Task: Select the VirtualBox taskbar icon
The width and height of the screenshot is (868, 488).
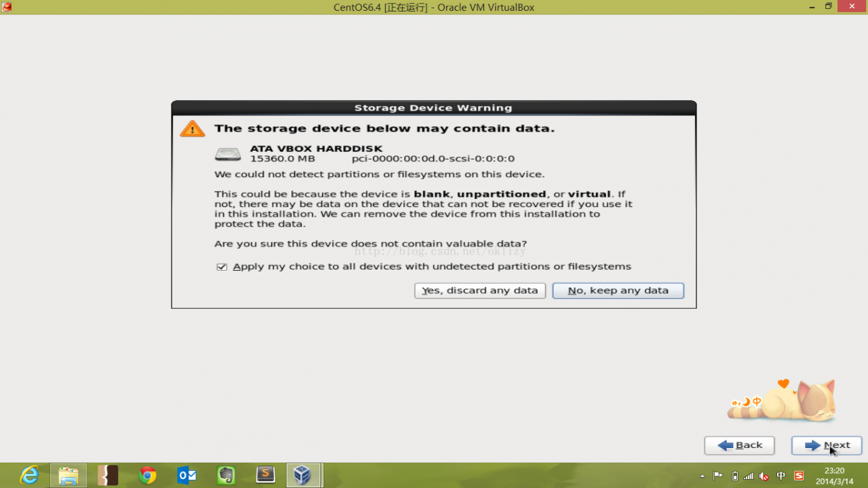Action: click(x=303, y=475)
